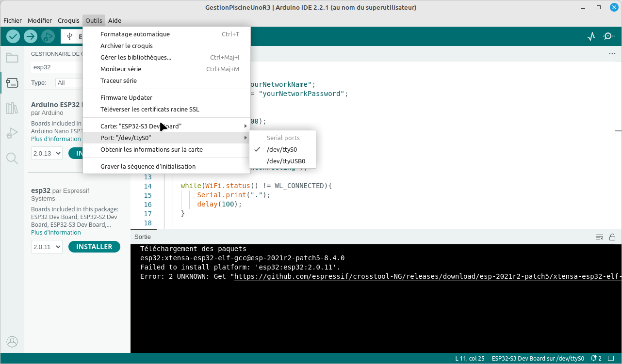Click the Téléchargement des paquets output line
622x364 pixels.
click(193, 249)
